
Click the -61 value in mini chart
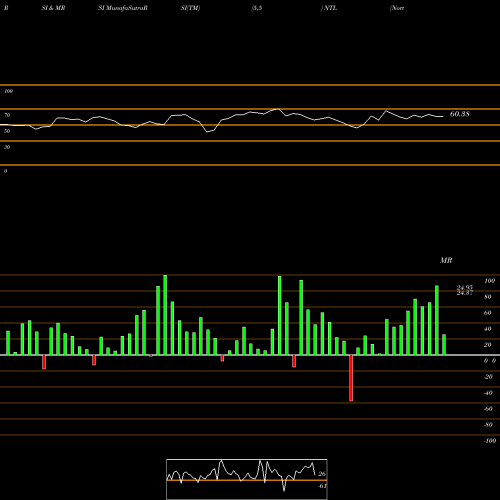(x=322, y=486)
